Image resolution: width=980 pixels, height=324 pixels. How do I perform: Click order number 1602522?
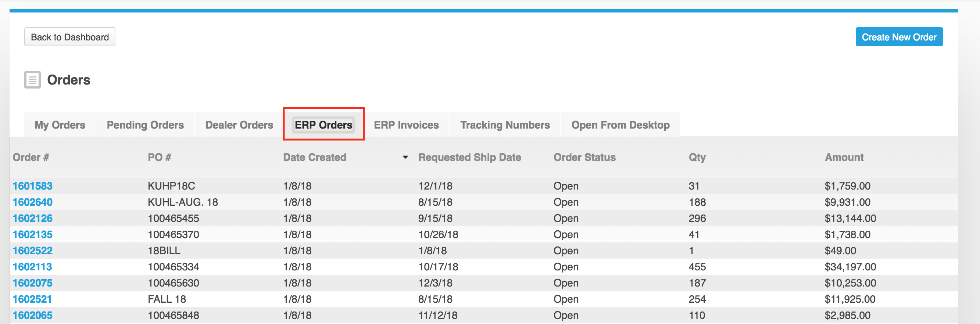click(x=32, y=251)
